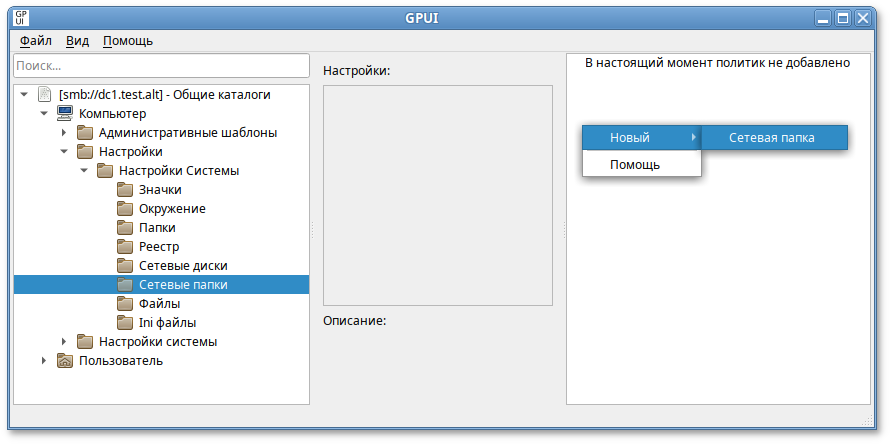Click the folder icon next to Ini файлы
The image size is (890, 444).
(124, 323)
